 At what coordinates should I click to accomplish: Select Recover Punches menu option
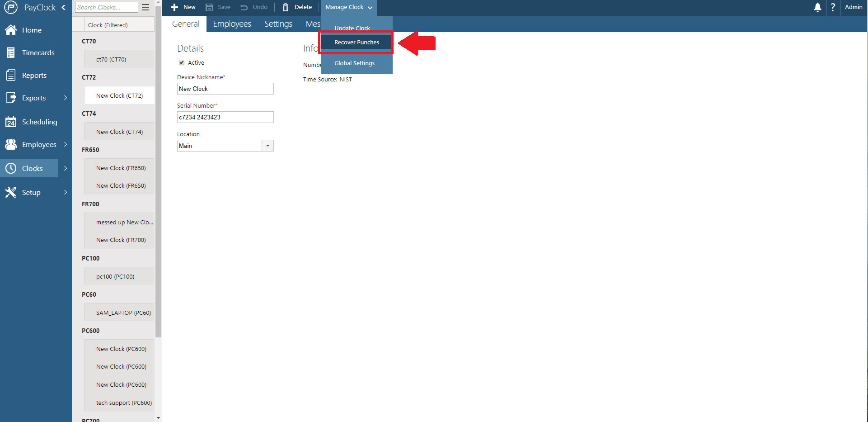point(357,43)
